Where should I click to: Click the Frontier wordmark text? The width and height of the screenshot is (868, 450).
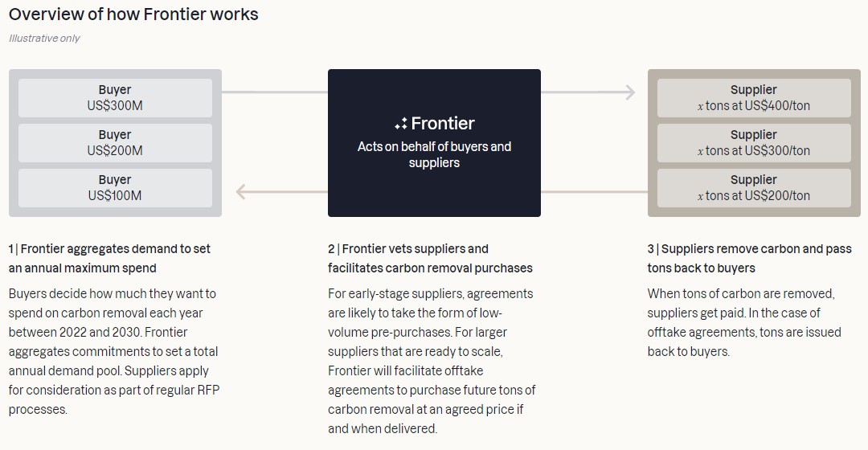point(443,124)
